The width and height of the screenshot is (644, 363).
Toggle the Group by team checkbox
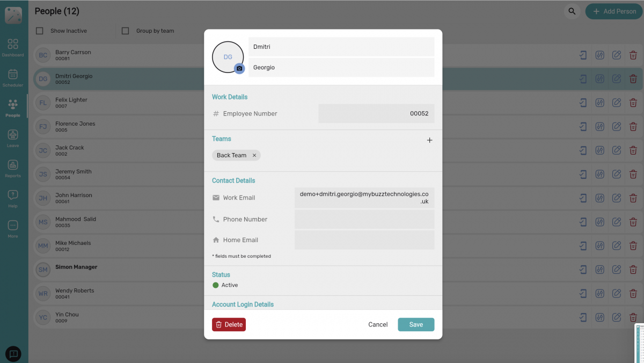125,31
